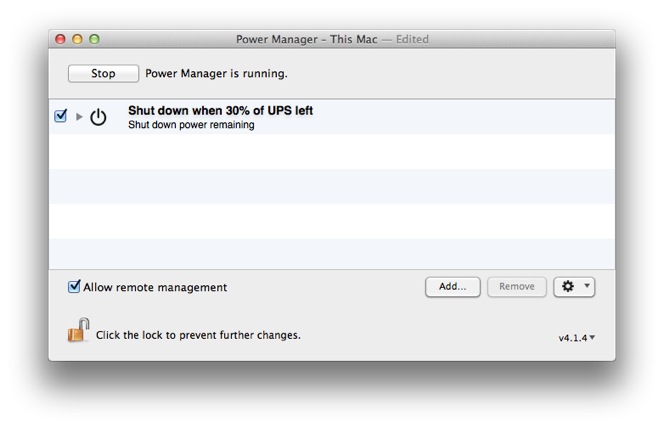Minimize the window with the yellow button

[77, 39]
